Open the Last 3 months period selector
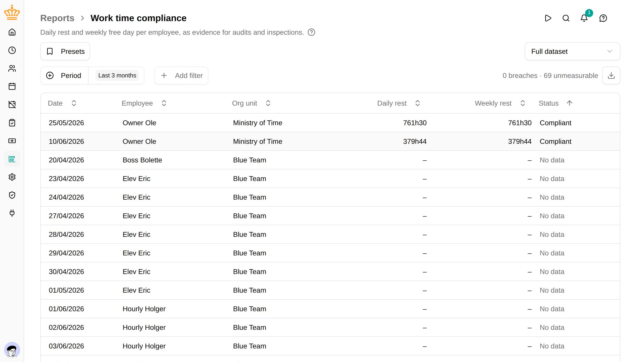Screen dimensions: 644x362 [x=117, y=75]
